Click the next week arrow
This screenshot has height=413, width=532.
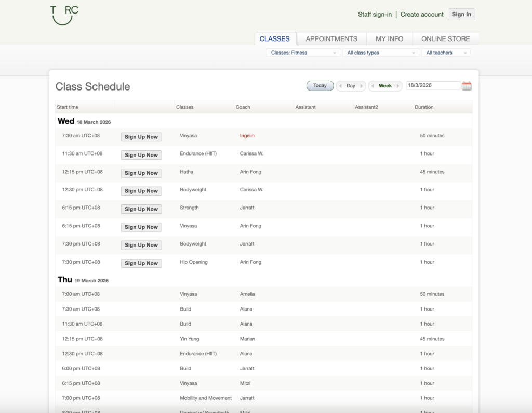tap(398, 86)
